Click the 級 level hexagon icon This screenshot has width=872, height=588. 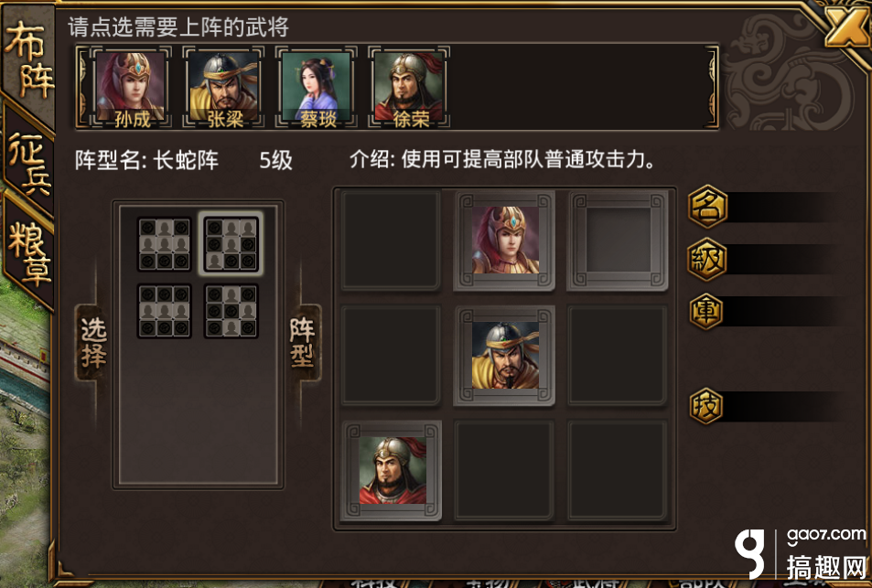[x=706, y=259]
